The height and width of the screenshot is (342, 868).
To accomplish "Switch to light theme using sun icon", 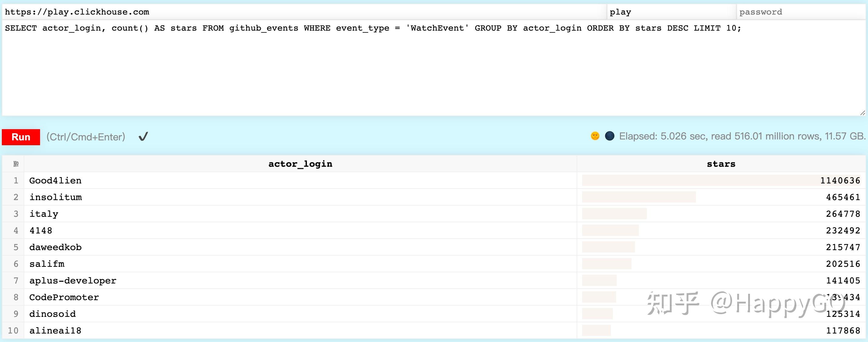I will click(x=595, y=136).
